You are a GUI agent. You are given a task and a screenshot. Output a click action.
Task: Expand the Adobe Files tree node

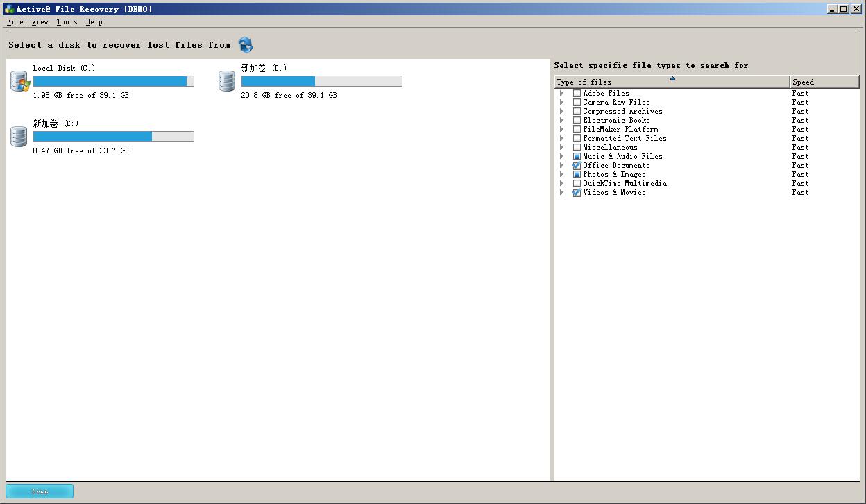click(562, 94)
